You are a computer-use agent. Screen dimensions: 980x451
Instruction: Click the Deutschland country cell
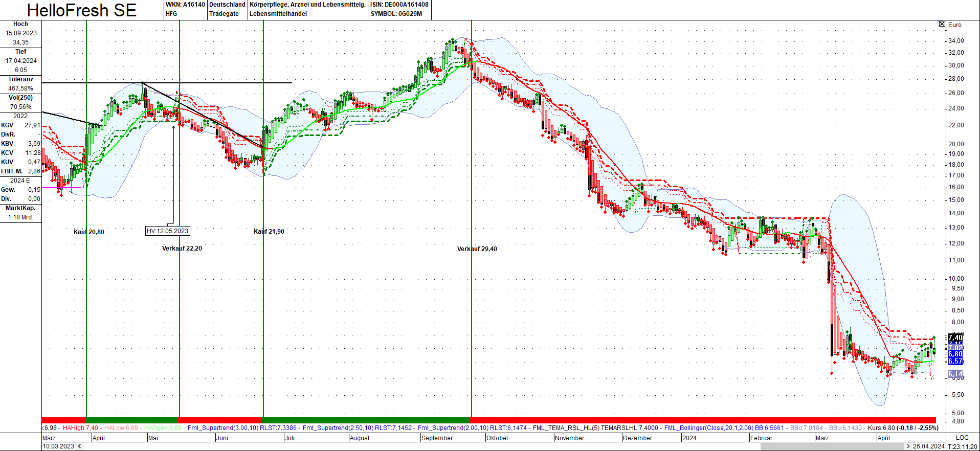point(227,5)
